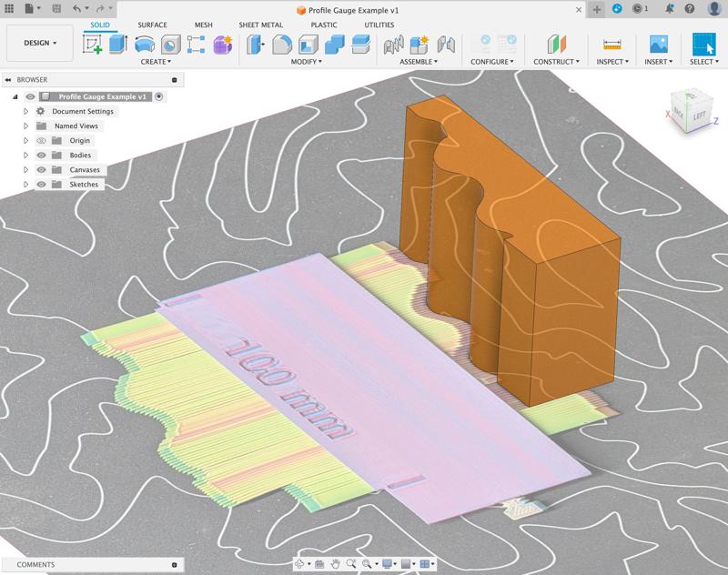The image size is (728, 575).
Task: Toggle visibility of the Bodies folder
Action: pyautogui.click(x=41, y=155)
